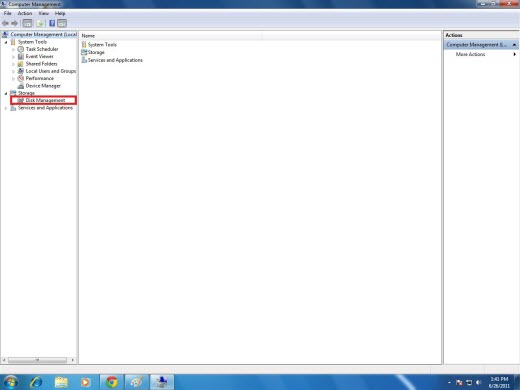Collapse the System Tools tree node
The height and width of the screenshot is (390, 520).
[6, 42]
